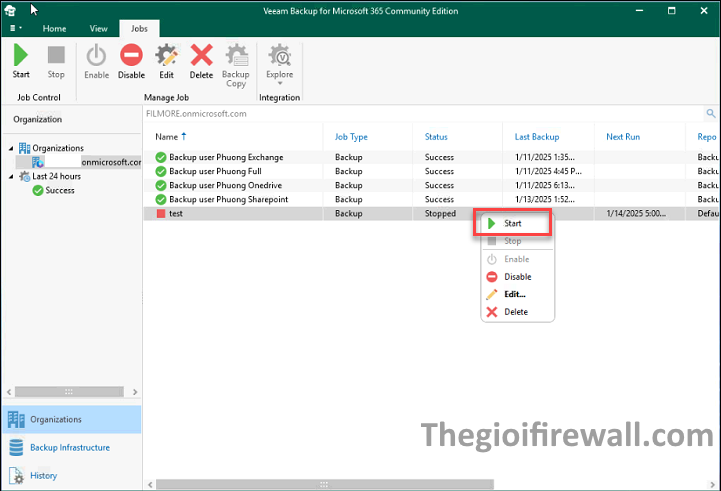
Task: Select the Organizations root tree item
Action: coord(51,148)
